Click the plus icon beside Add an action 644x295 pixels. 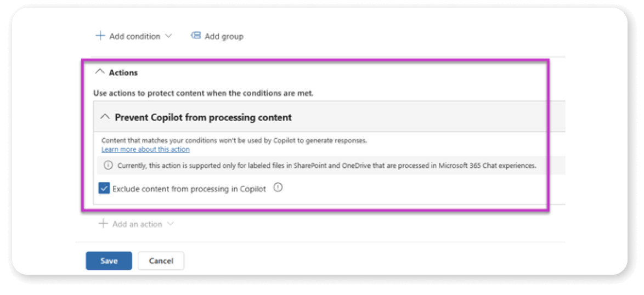point(104,224)
